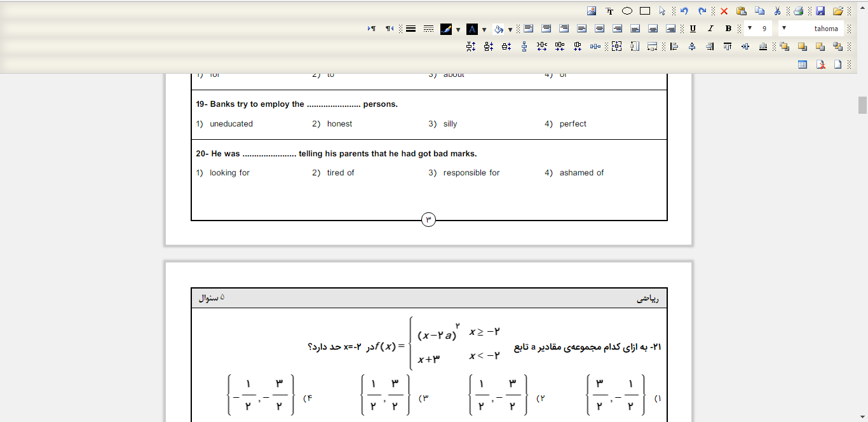Remove vertical spacing between objects
Screen dimensions: 868x422
(x=506, y=46)
